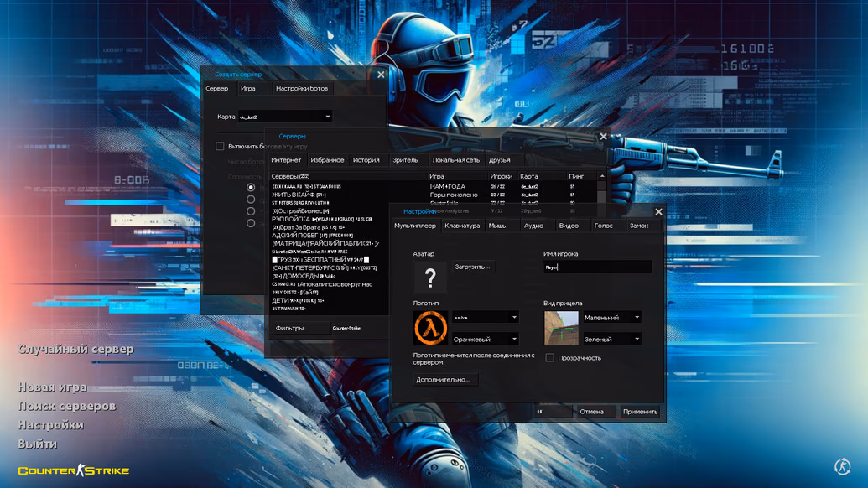Viewport: 868px width, 488px height.
Task: Click the running man icon at bottom right
Action: (842, 466)
